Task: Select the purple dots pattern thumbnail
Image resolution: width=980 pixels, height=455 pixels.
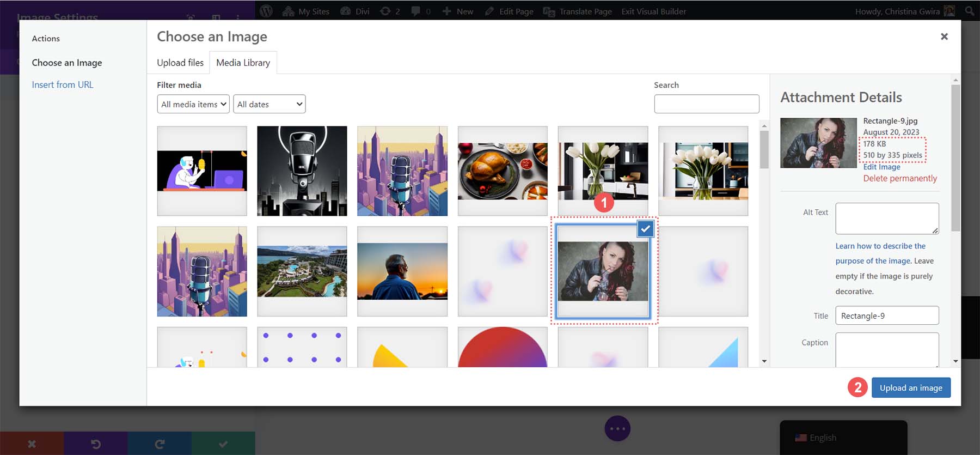Action: (302, 347)
